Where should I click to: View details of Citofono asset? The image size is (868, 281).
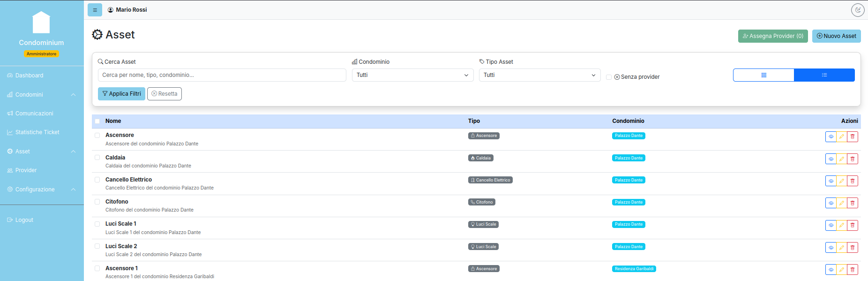coord(831,203)
